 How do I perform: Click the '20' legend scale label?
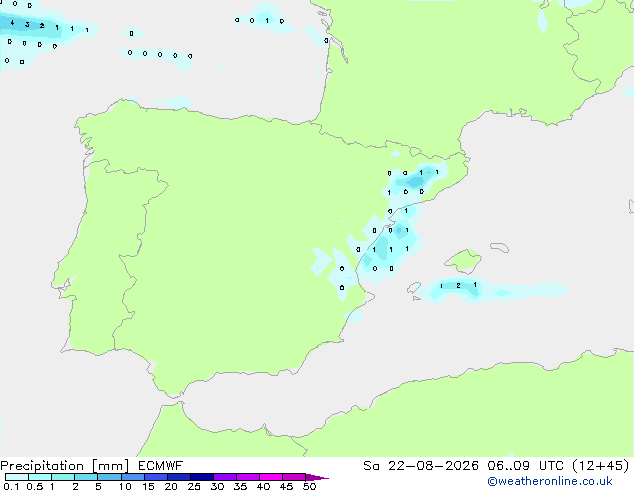171,486
